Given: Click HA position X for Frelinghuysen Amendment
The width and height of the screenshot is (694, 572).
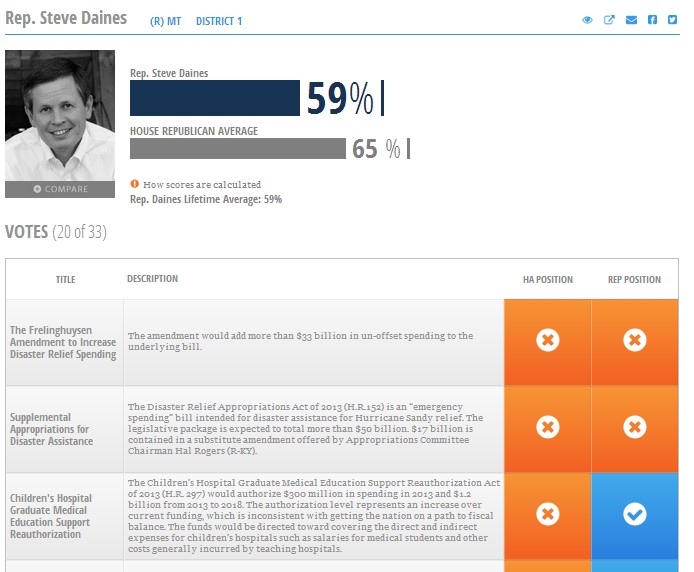Looking at the screenshot, I should pyautogui.click(x=547, y=341).
